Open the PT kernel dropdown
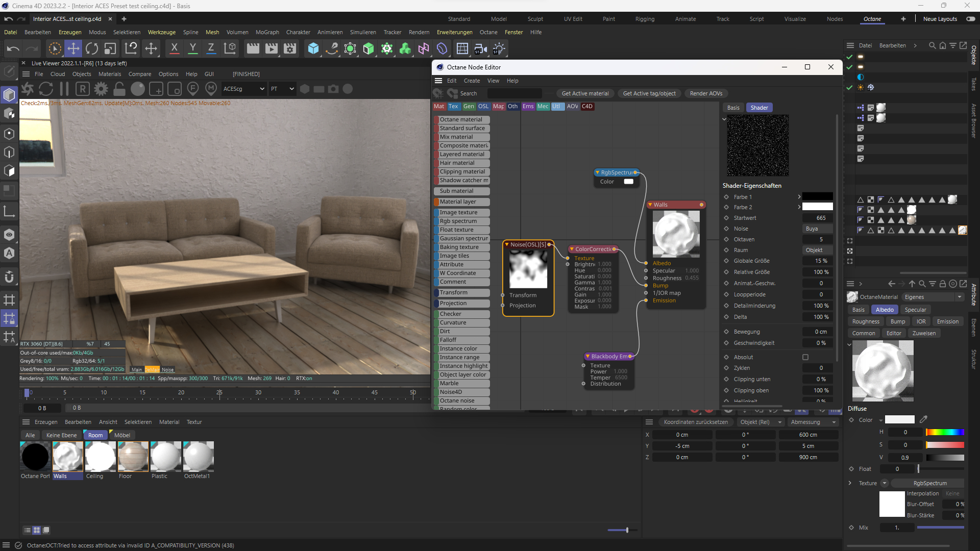Image resolution: width=980 pixels, height=551 pixels. pyautogui.click(x=282, y=89)
